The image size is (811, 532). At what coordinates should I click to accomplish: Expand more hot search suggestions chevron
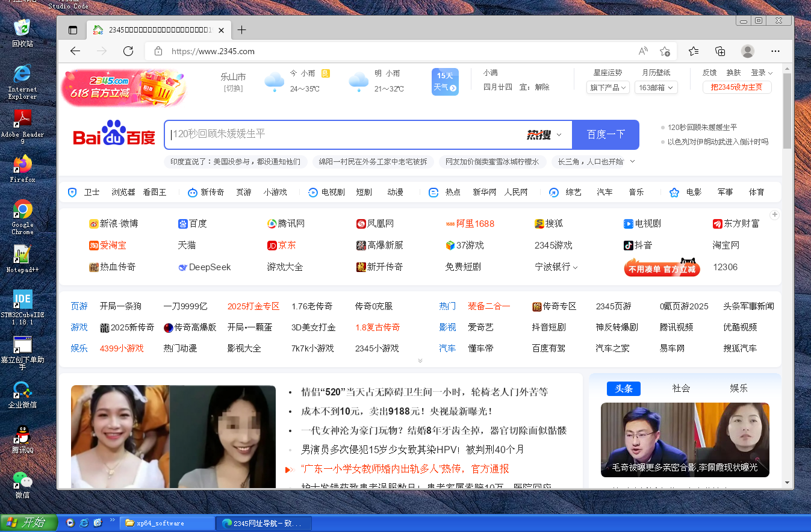coord(632,162)
